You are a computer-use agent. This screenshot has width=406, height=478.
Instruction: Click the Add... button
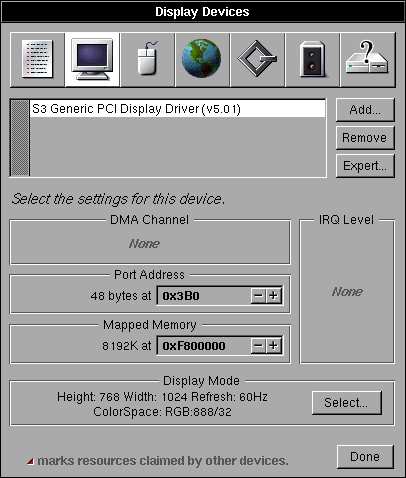click(365, 110)
